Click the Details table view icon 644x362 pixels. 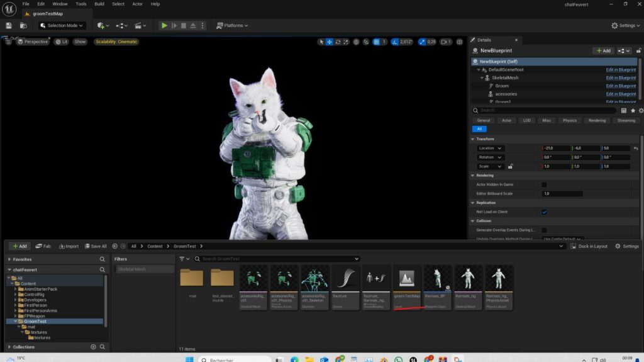click(624, 110)
